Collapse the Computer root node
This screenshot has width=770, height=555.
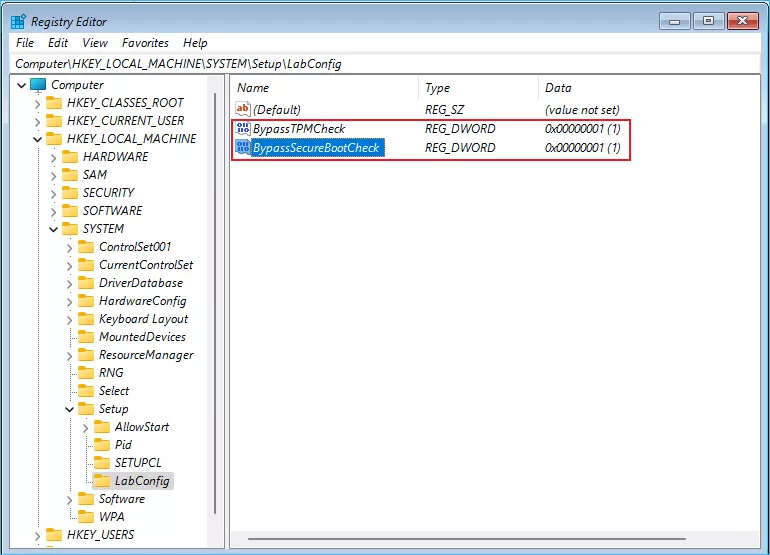click(x=21, y=85)
